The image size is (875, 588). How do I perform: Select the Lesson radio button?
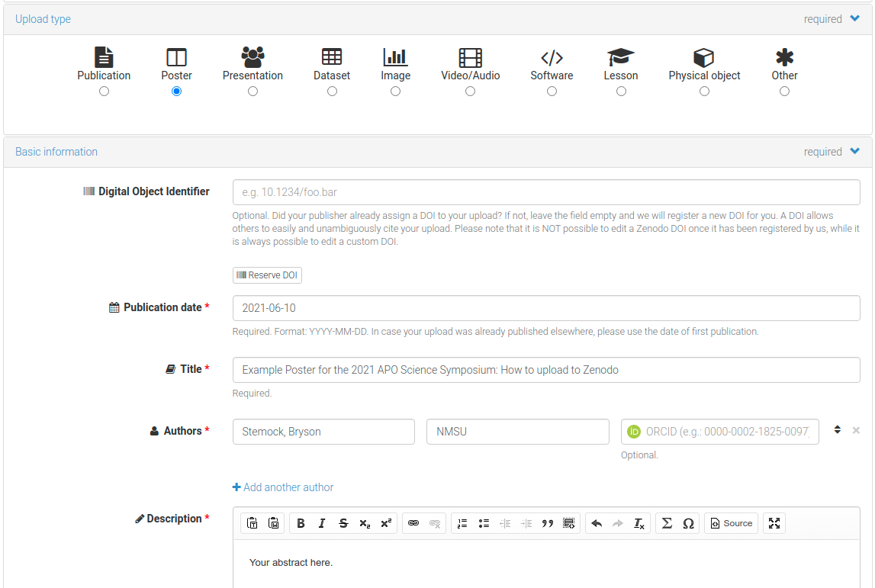coord(621,92)
